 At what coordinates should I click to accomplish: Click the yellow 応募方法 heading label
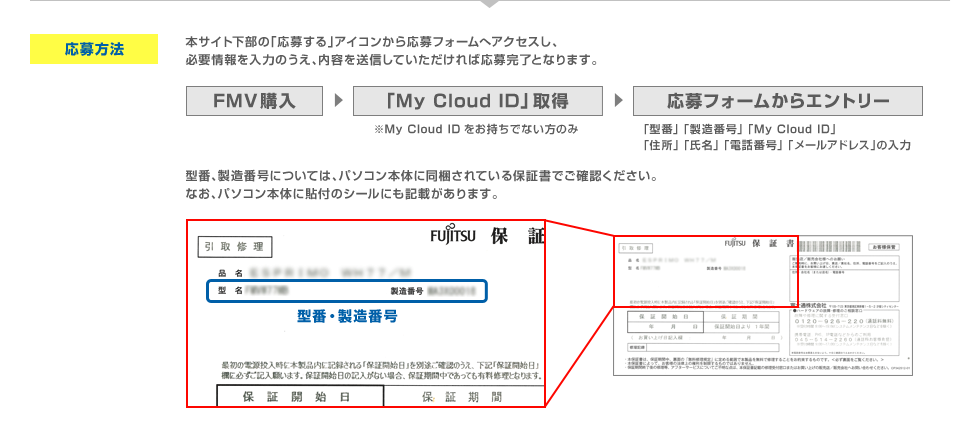[x=94, y=49]
